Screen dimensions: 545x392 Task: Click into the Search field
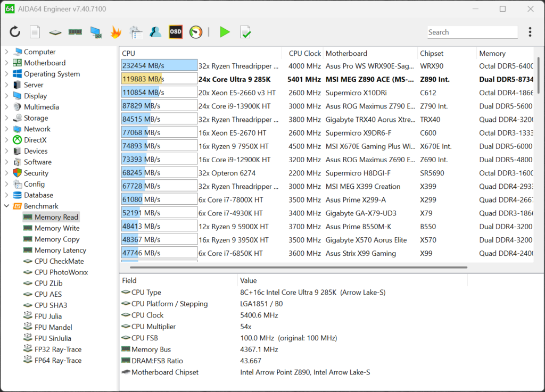click(473, 32)
